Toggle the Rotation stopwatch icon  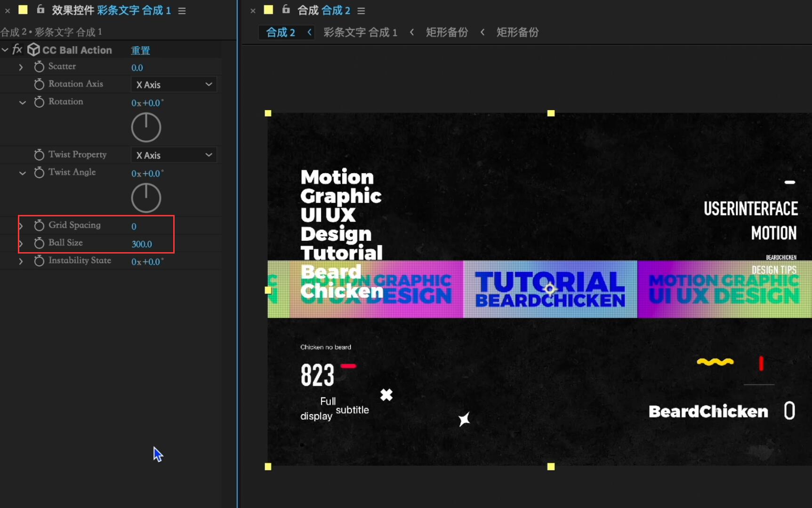39,102
